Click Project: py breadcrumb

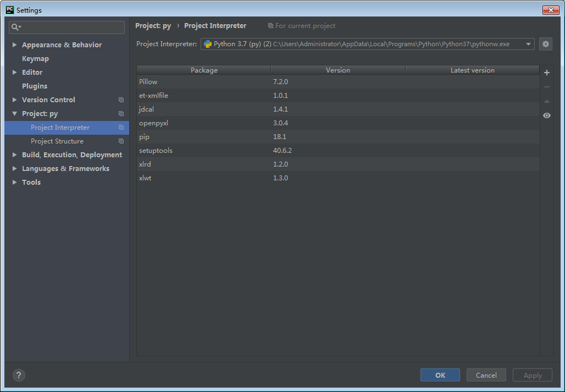tap(153, 26)
